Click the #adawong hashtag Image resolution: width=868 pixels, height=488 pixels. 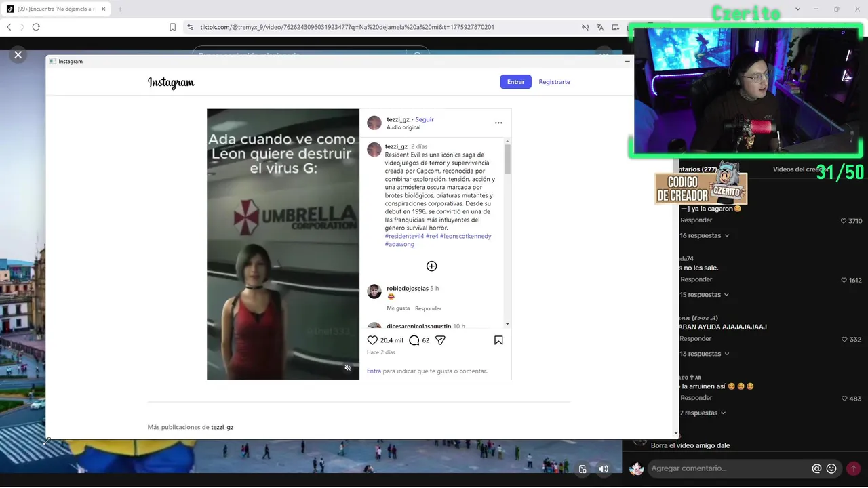pyautogui.click(x=399, y=244)
